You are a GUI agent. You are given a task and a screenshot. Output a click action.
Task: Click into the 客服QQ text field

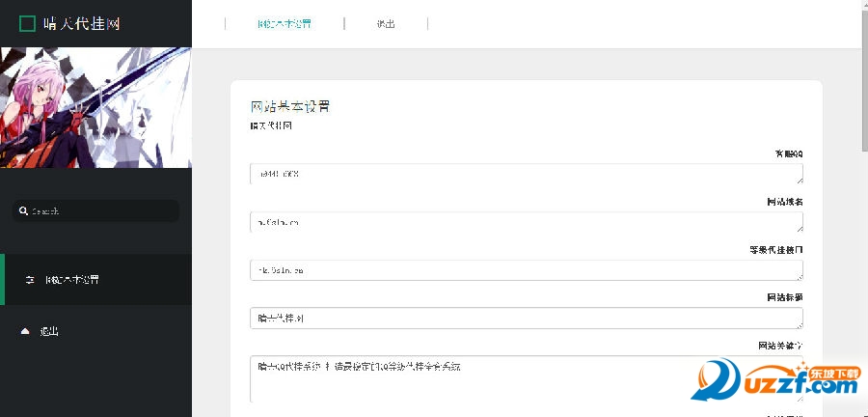(527, 174)
